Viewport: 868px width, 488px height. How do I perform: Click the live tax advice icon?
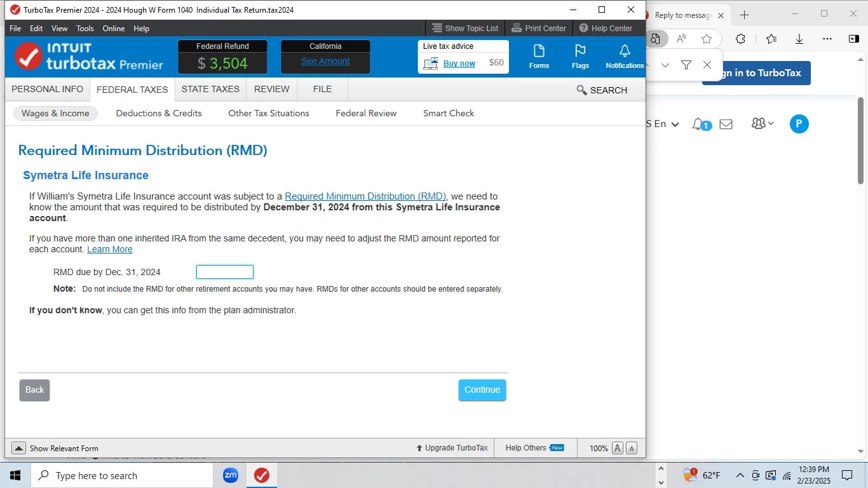click(431, 63)
